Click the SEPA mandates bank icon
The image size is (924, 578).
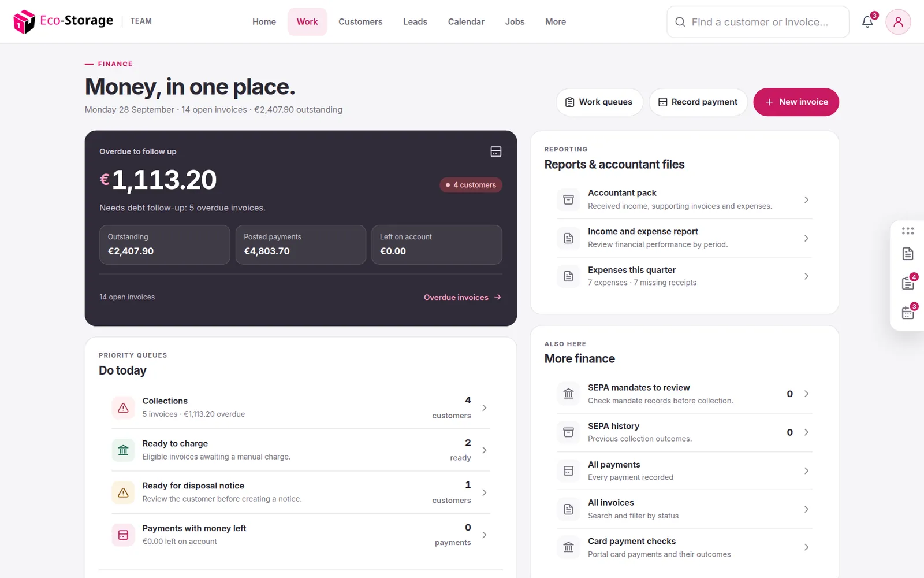[568, 394]
